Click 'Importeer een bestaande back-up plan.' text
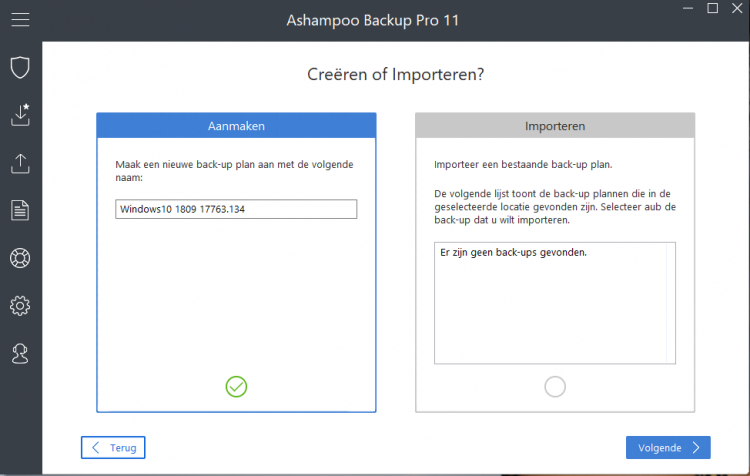The image size is (750, 476). [x=523, y=165]
